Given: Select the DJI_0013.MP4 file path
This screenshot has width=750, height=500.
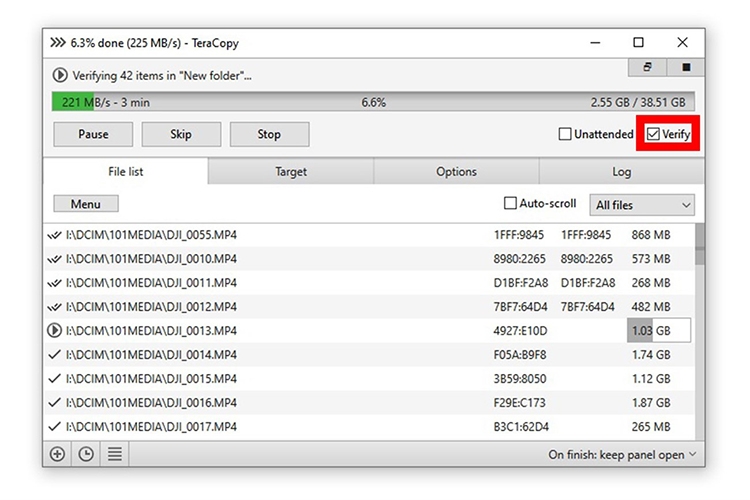Looking at the screenshot, I should pyautogui.click(x=151, y=331).
